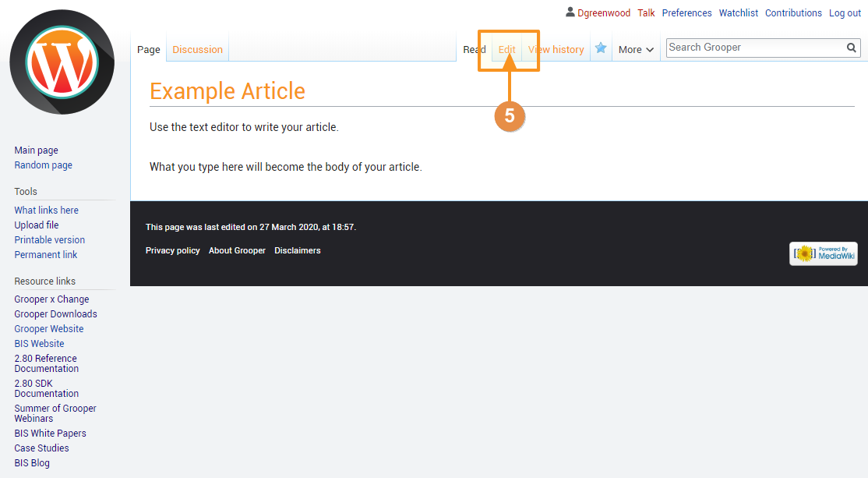868x478 pixels.
Task: Click What links here
Action: (47, 210)
